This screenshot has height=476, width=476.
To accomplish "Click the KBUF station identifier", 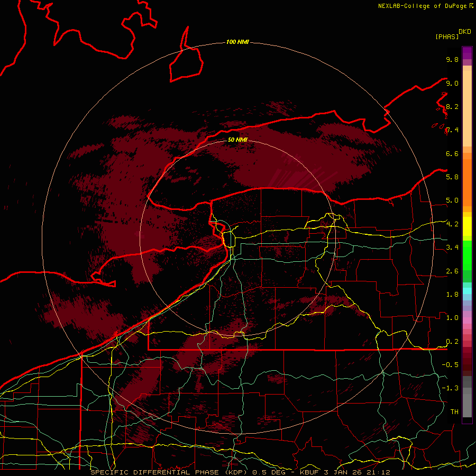I will (309, 472).
